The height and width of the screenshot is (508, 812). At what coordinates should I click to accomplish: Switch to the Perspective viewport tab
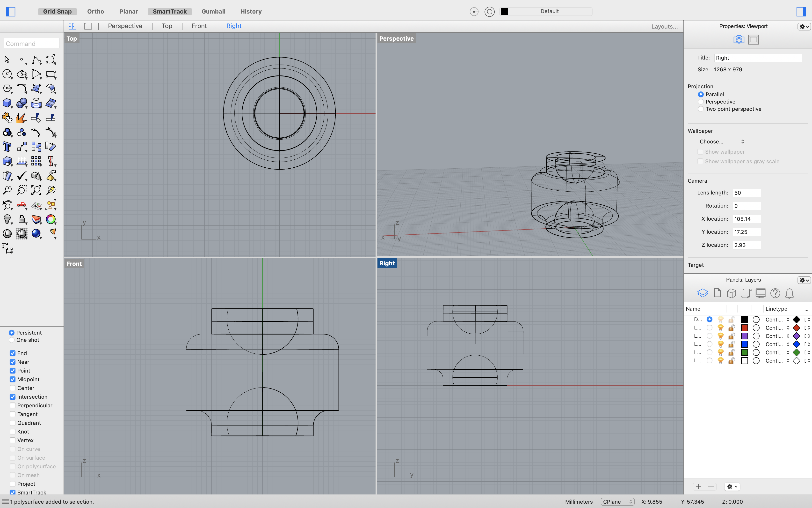point(125,26)
